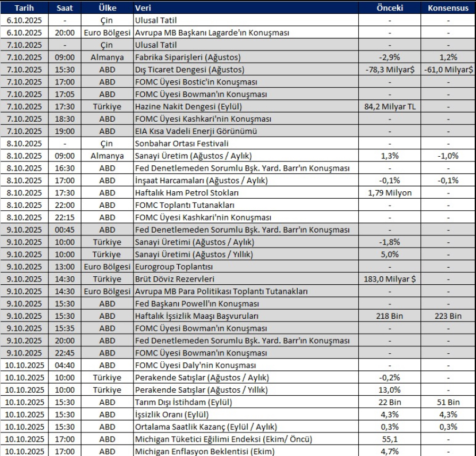Select the Veri column header
Viewport: 476px width, 456px height.
[x=144, y=9]
